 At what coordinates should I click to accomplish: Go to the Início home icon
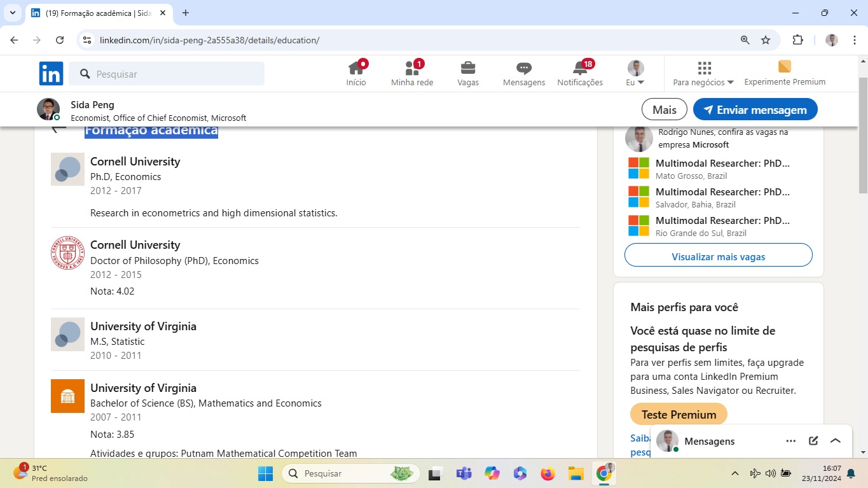click(x=356, y=74)
